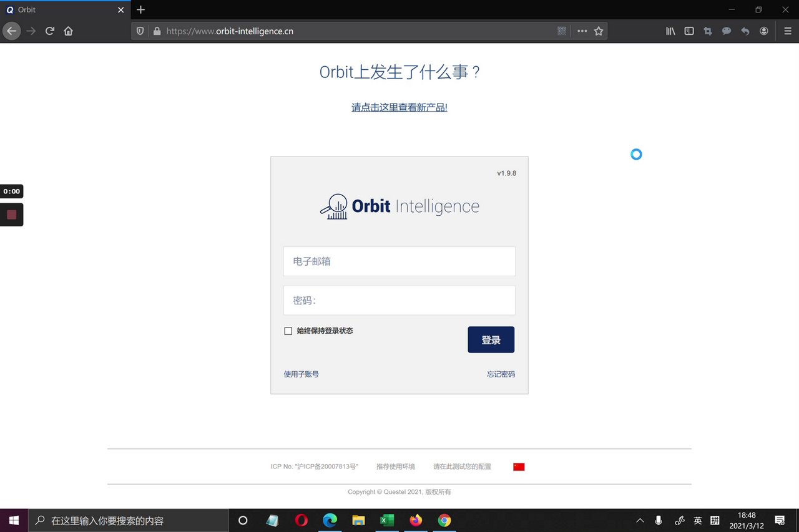Screen dimensions: 799x532
Task: Click the 拼 IME mode indicator
Action: click(x=715, y=520)
